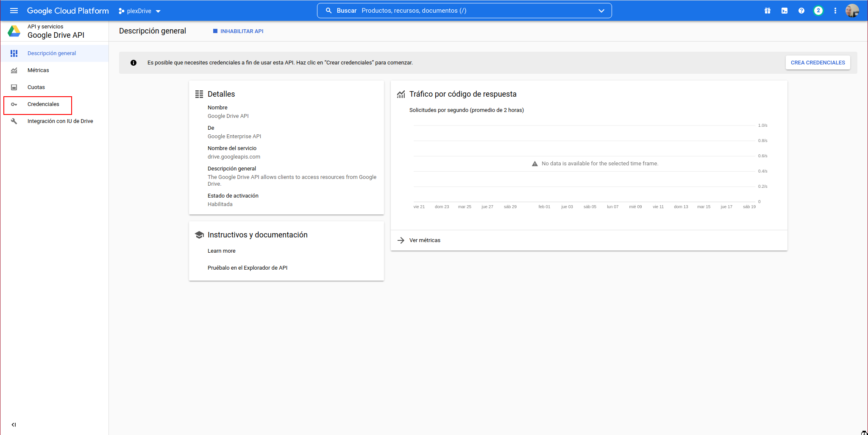
Task: Expand the plexDrive project selector
Action: point(140,11)
